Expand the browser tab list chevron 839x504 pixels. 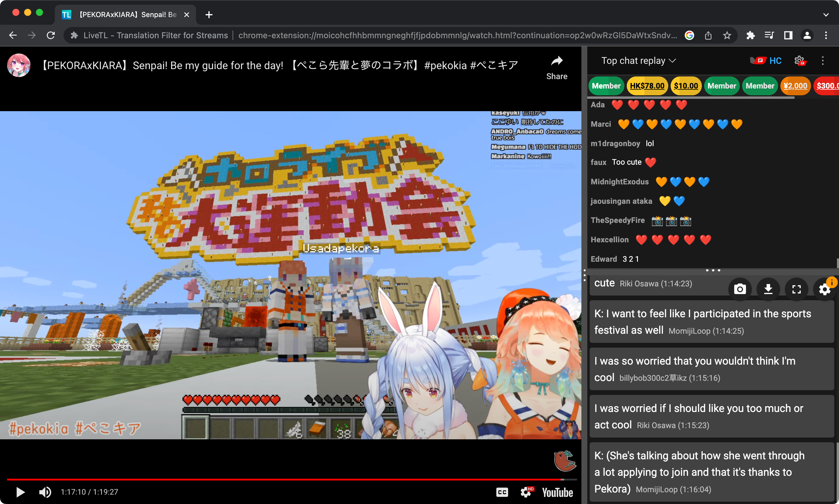click(x=826, y=14)
